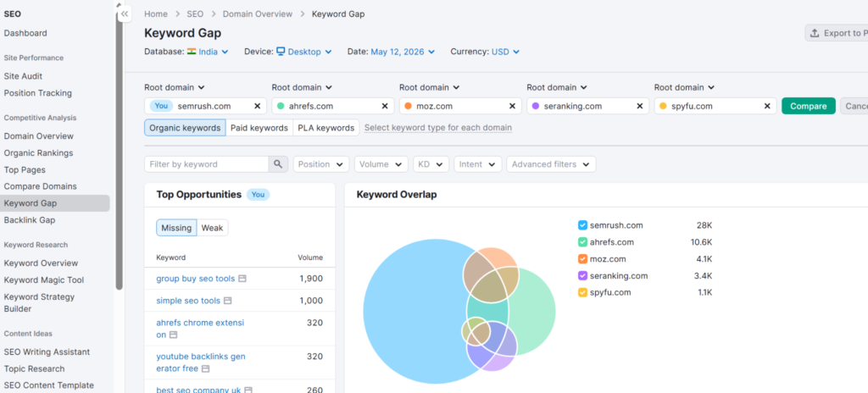Image resolution: width=868 pixels, height=393 pixels.
Task: Click the Export upload icon
Action: 815,33
